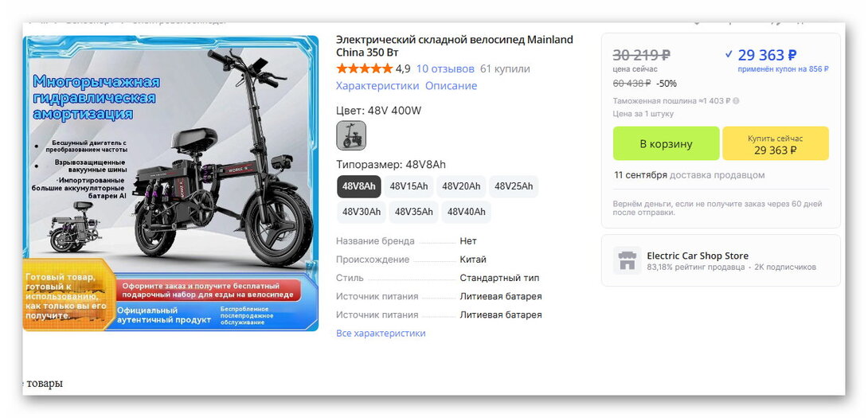The width and height of the screenshot is (868, 418).
Task: Click the info icon next to customs duty
Action: pos(737,101)
